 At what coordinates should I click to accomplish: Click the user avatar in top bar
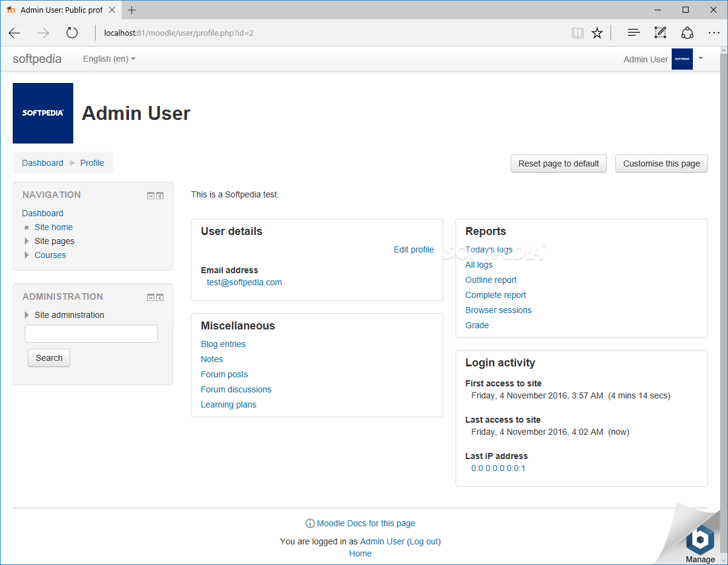pyautogui.click(x=682, y=59)
